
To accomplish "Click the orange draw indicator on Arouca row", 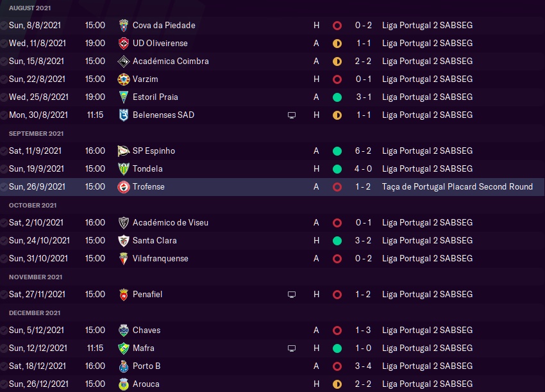I will [337, 384].
